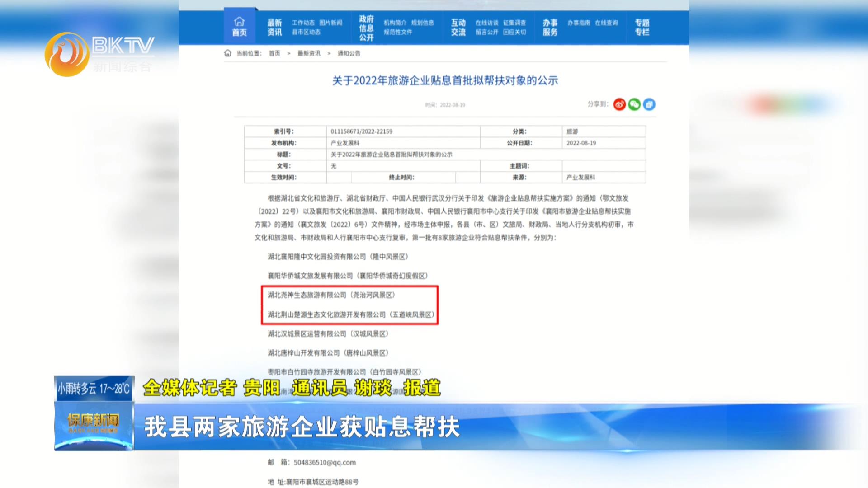Open the 互动交流 menu
868x488 pixels.
[458, 27]
